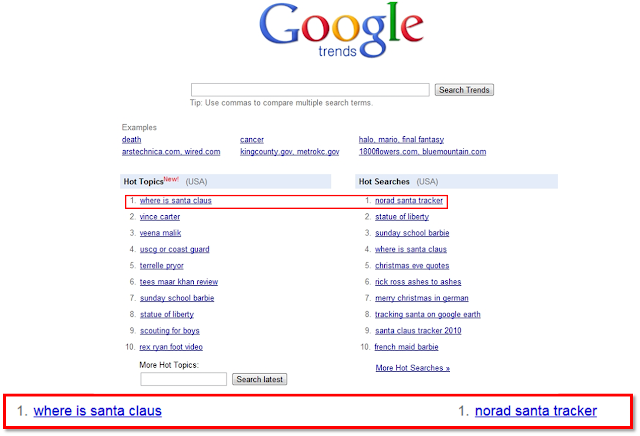Open Hot Searches entry 4 'where is santa claus'
The width and height of the screenshot is (640, 436).
411,249
